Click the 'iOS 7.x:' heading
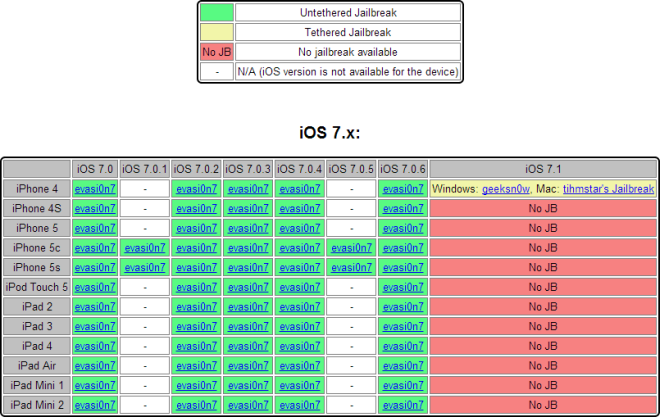The width and height of the screenshot is (660, 417). point(330,133)
